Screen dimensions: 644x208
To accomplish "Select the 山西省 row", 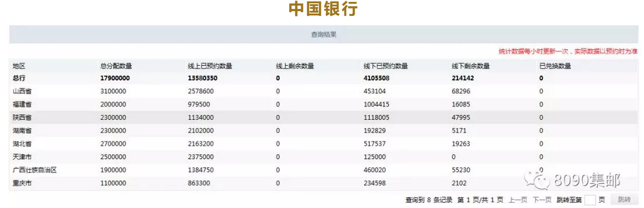I will pos(323,91).
